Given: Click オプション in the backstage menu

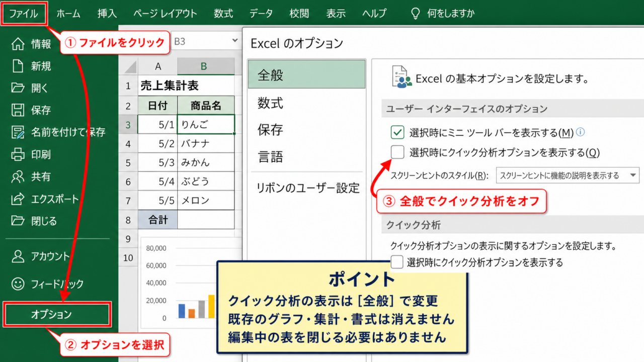Looking at the screenshot, I should pos(57,314).
